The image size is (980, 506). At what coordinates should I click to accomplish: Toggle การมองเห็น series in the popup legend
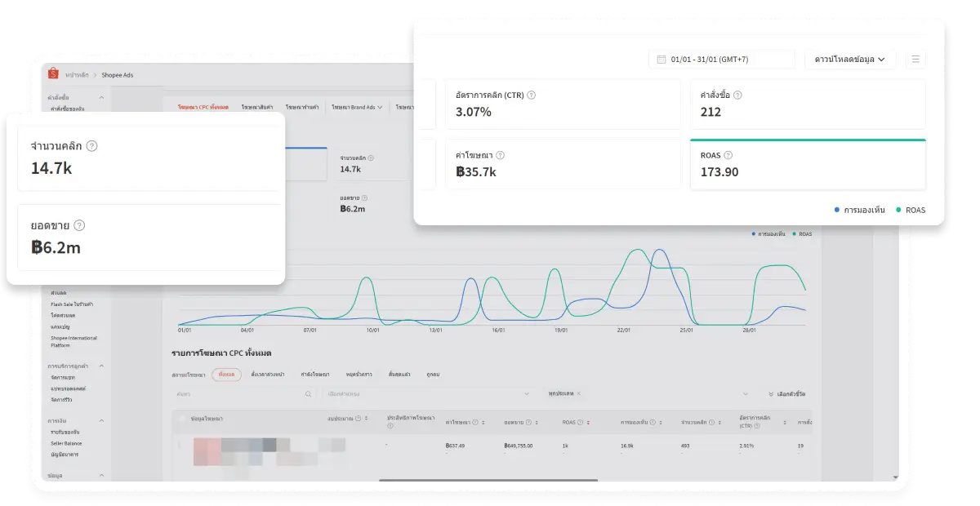(x=859, y=210)
